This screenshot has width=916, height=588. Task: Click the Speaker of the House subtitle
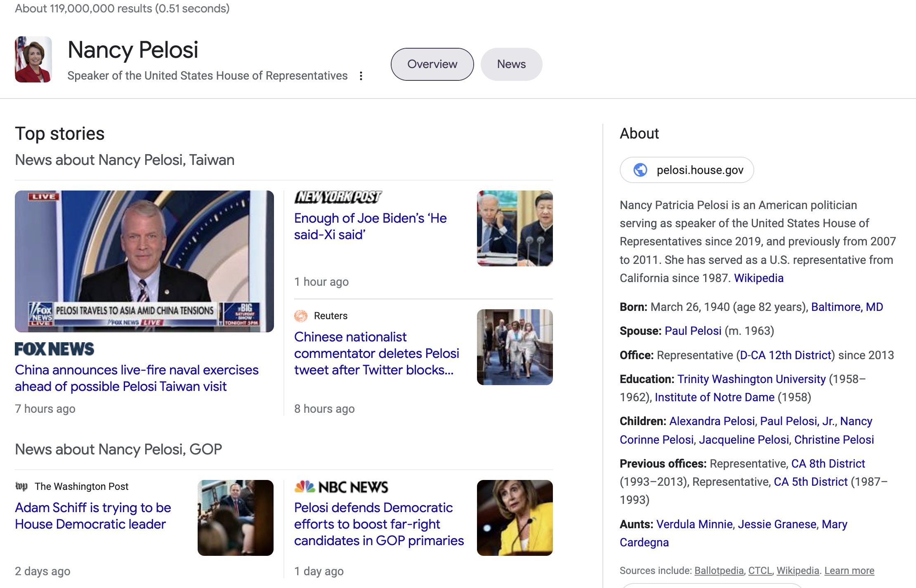208,76
